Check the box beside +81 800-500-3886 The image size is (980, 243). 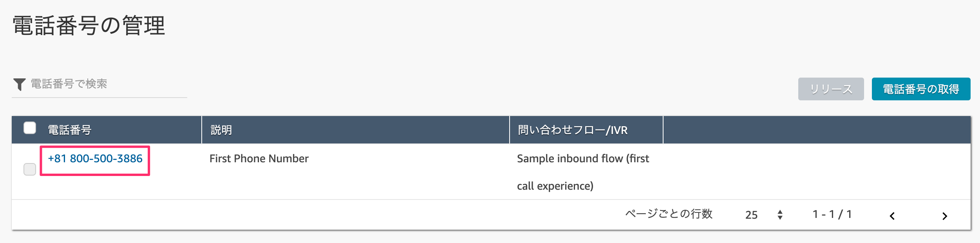tap(30, 169)
